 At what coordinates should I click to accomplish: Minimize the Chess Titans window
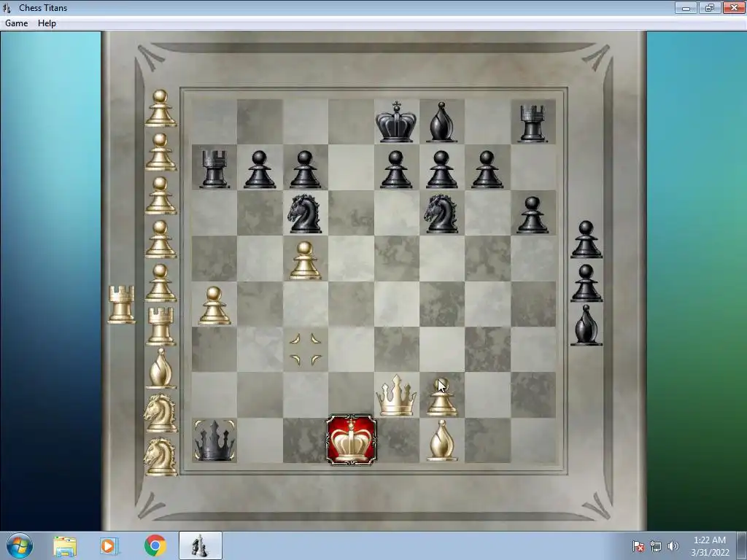686,7
